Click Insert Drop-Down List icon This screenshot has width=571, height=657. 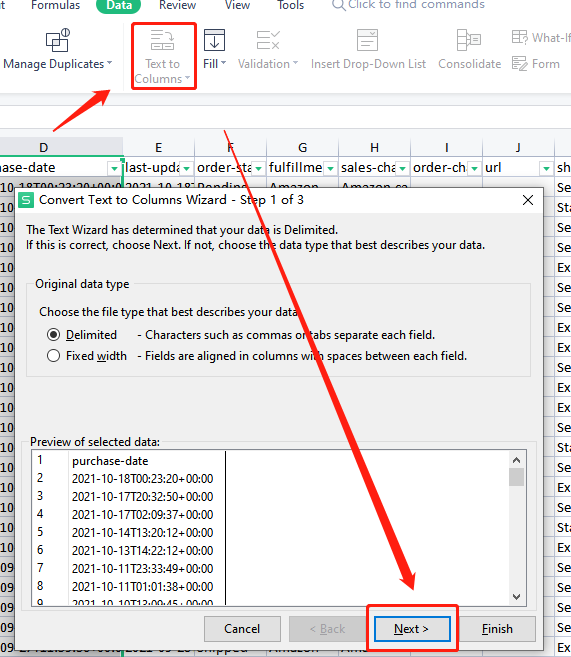click(367, 40)
